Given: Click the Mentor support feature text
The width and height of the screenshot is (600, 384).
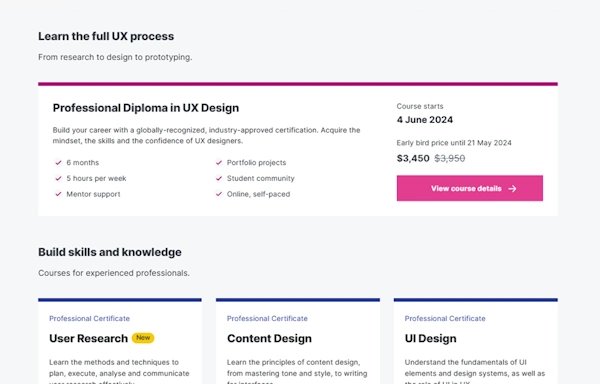Looking at the screenshot, I should pyautogui.click(x=93, y=194).
